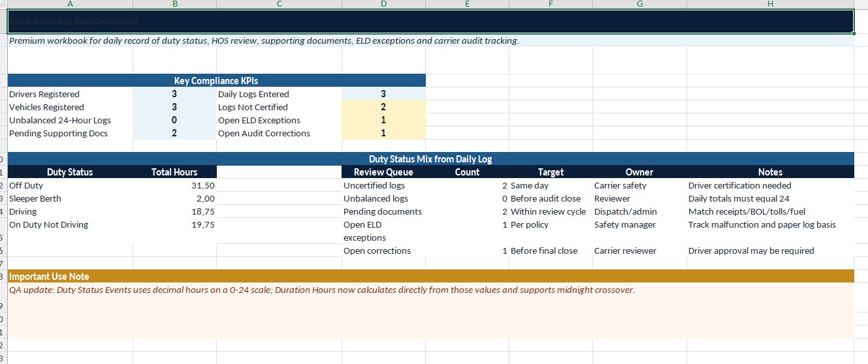The image size is (868, 364).
Task: Select column G header
Action: click(x=639, y=4)
